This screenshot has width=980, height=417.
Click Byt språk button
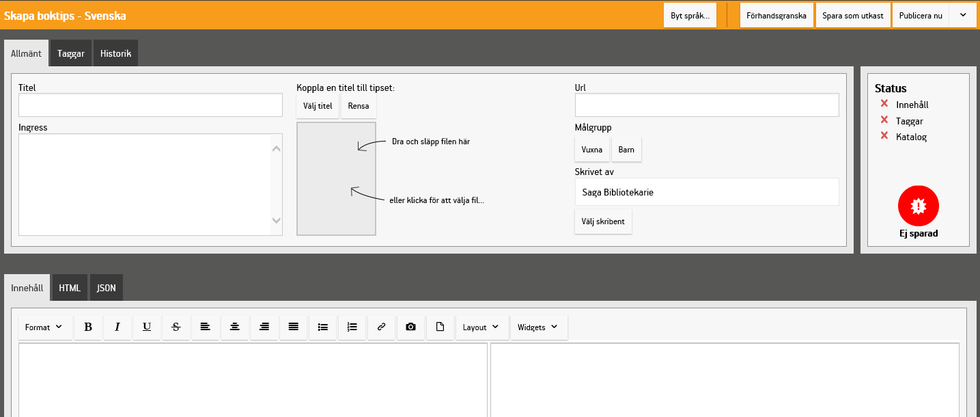690,15
